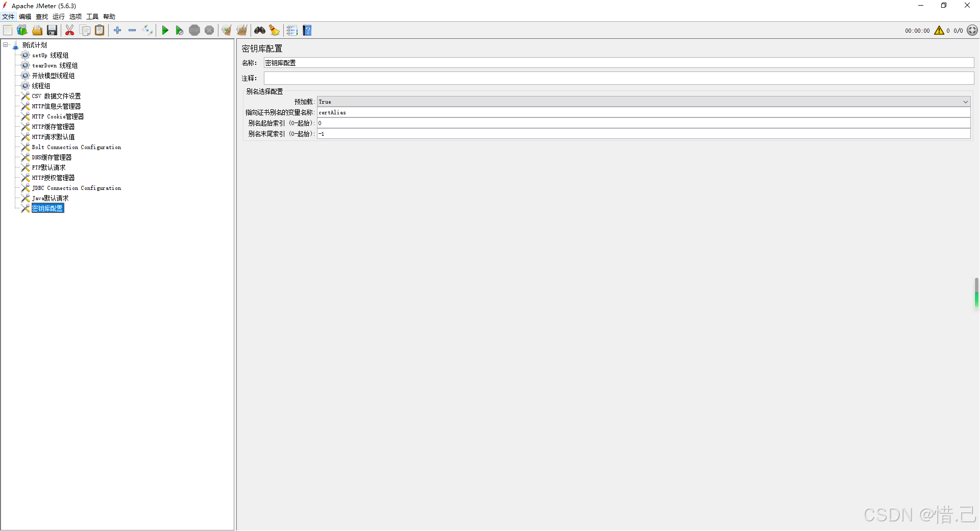Open Help with question mark icon
Screen dimensions: 980x531
click(307, 31)
